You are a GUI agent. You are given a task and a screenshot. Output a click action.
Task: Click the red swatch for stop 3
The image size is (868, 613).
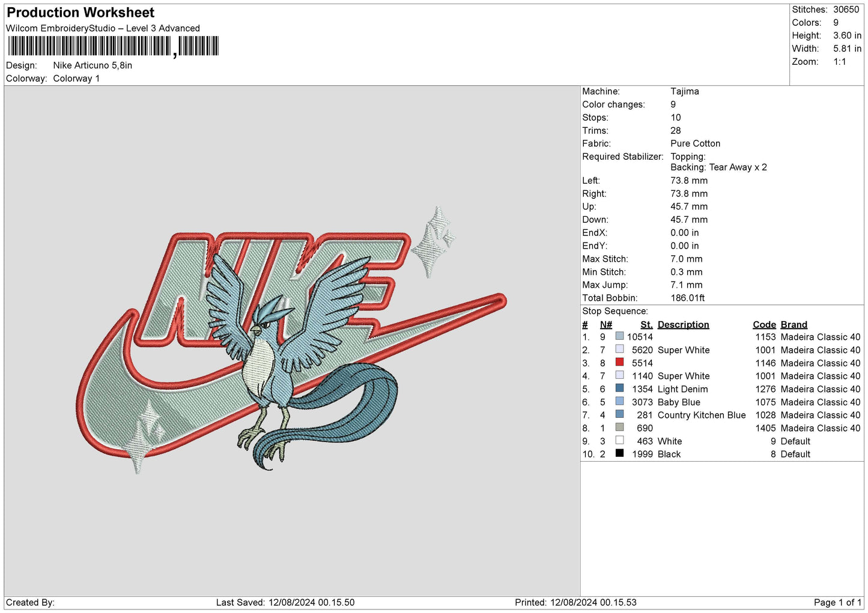[x=619, y=362]
